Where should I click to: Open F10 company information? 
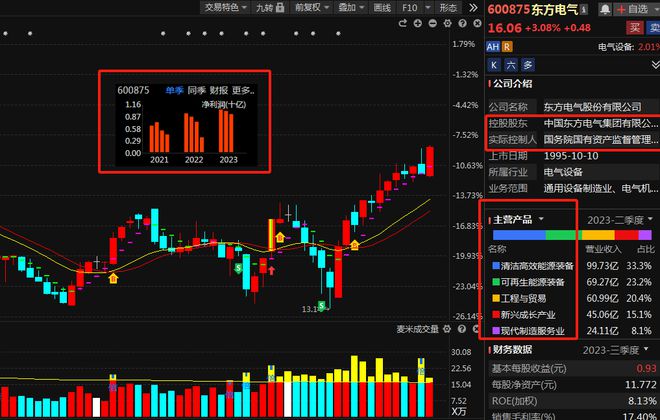(409, 7)
